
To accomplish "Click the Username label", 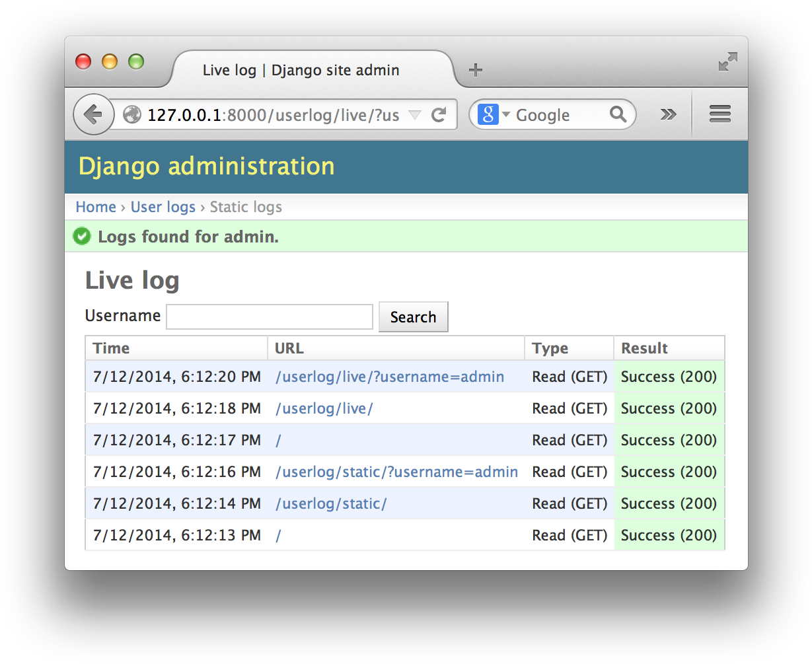I will (123, 316).
